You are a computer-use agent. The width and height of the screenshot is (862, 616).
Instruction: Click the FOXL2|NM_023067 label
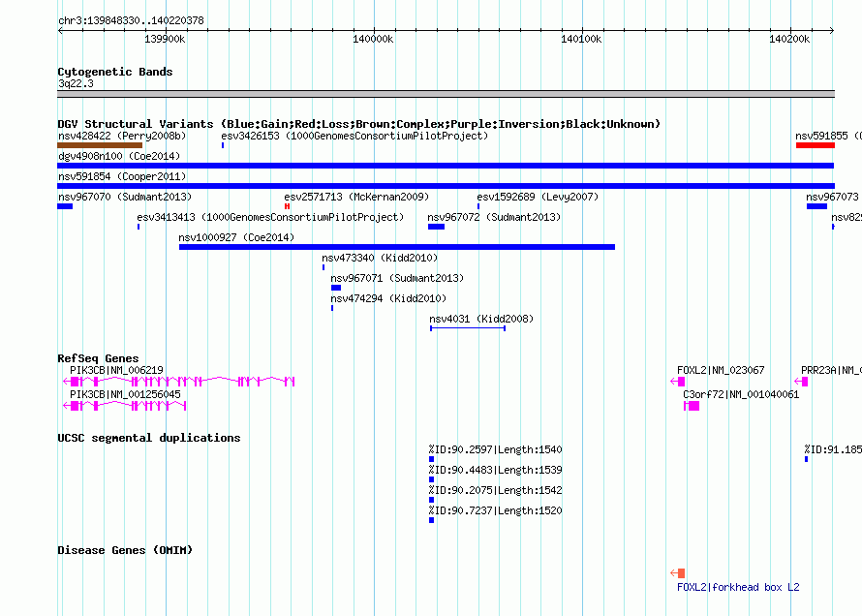click(721, 370)
